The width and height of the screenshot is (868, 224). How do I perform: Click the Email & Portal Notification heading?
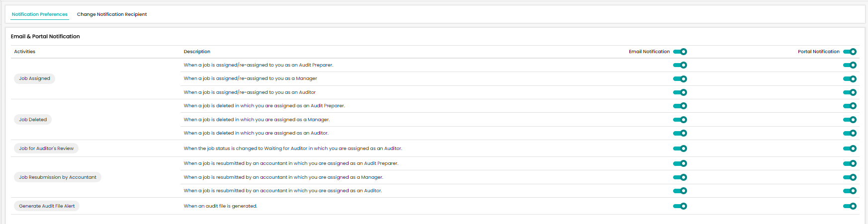coord(45,36)
